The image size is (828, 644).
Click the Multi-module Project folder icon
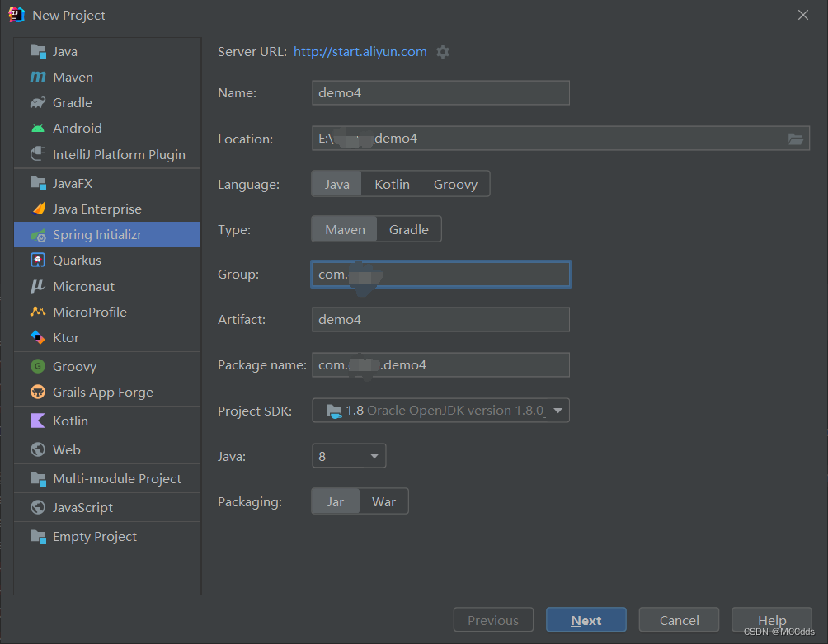pyautogui.click(x=38, y=478)
